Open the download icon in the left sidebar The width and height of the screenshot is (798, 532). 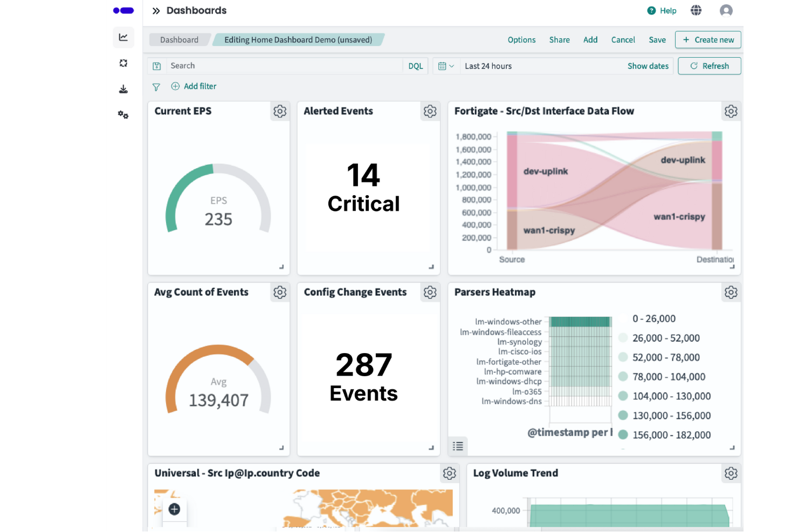coord(123,89)
